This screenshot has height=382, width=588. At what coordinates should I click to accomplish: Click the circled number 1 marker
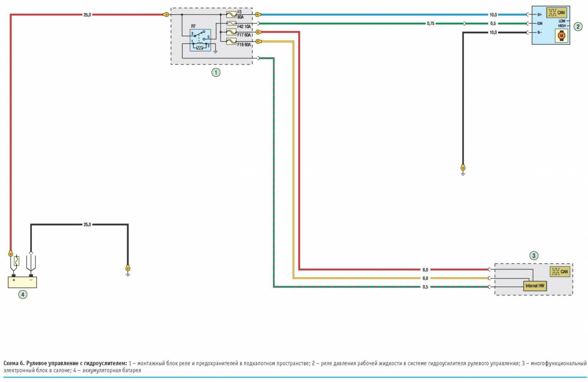[216, 73]
